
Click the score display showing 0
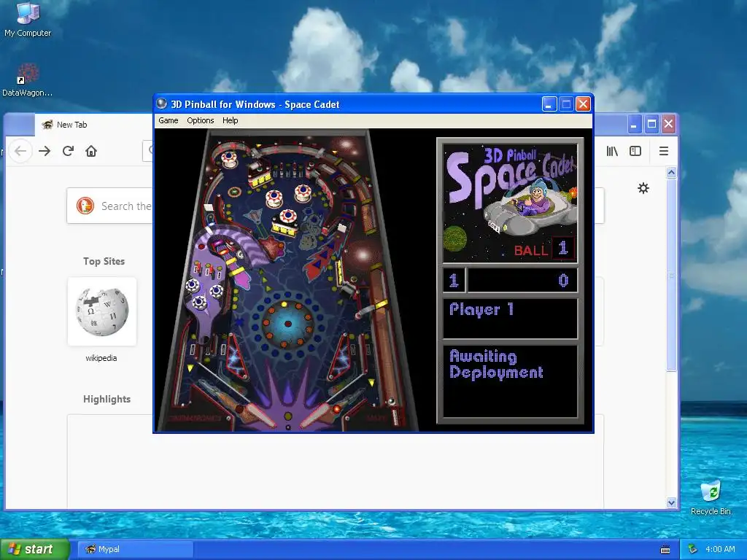[522, 280]
